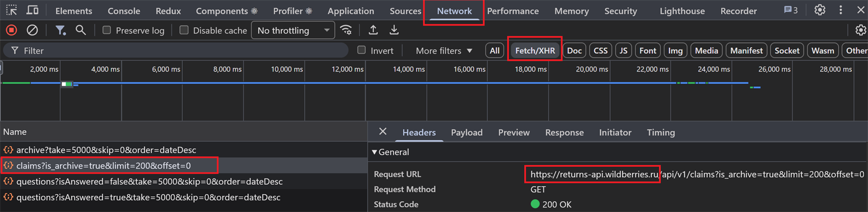Image resolution: width=868 pixels, height=212 pixels.
Task: Enable Preserve log checkbox
Action: point(107,30)
